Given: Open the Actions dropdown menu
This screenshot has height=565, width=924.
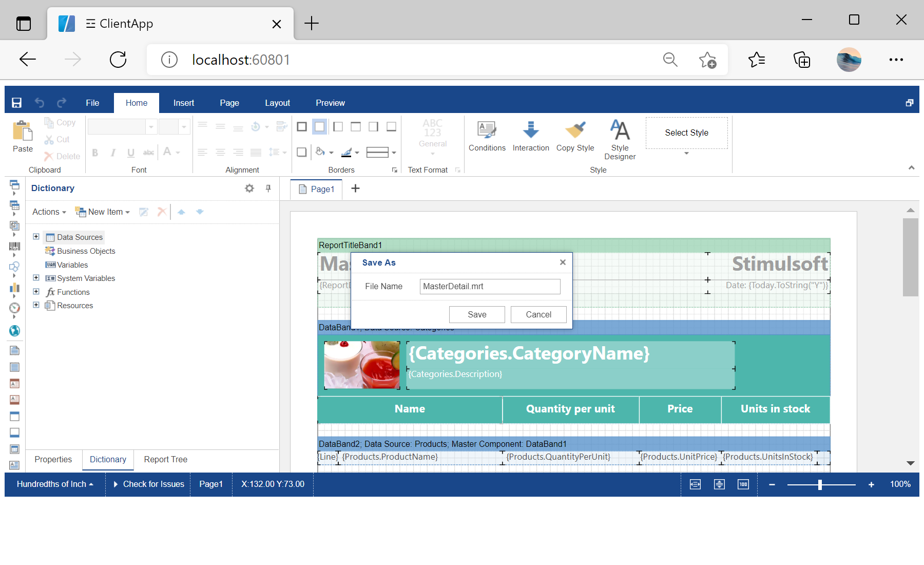Looking at the screenshot, I should (x=49, y=212).
